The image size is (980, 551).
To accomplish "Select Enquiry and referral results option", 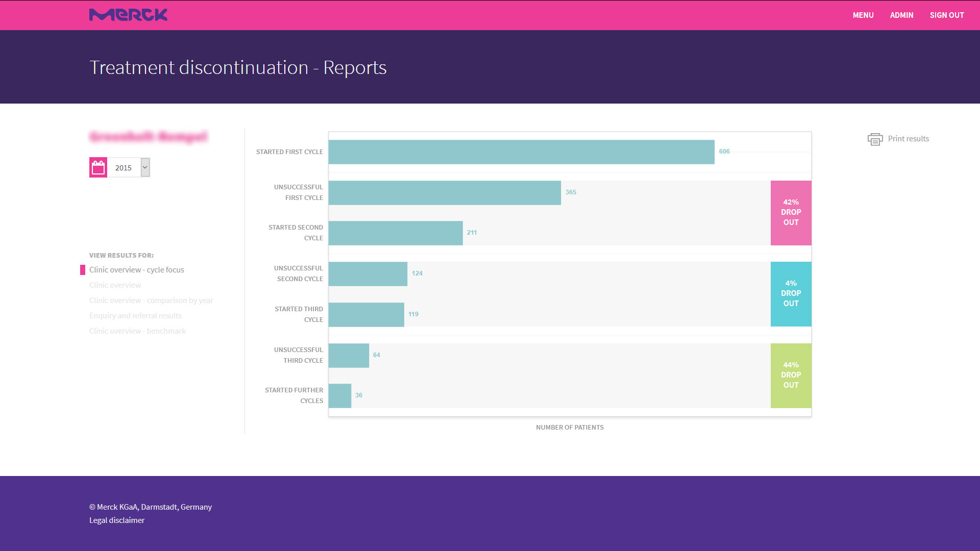I will click(136, 315).
